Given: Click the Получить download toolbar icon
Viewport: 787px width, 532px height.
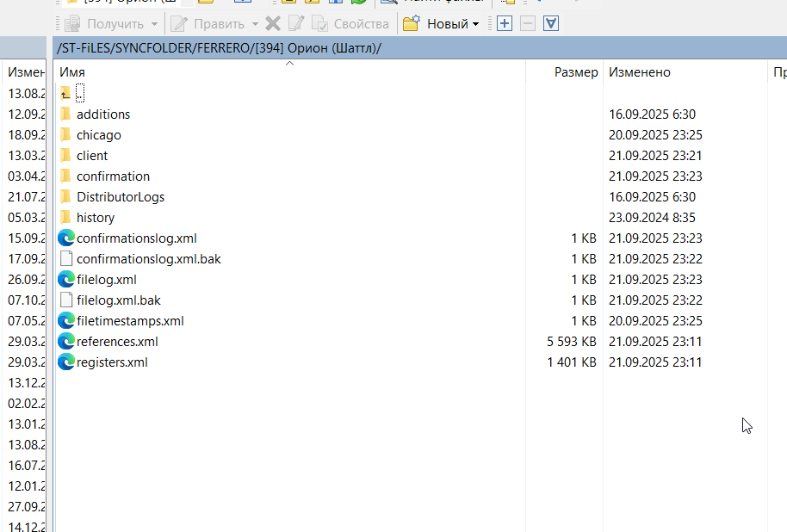Looking at the screenshot, I should [73, 24].
